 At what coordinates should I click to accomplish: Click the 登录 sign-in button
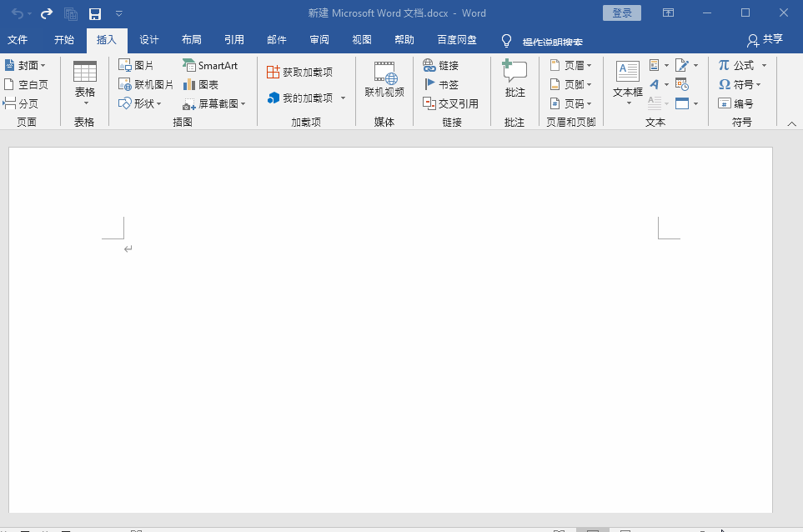click(622, 13)
